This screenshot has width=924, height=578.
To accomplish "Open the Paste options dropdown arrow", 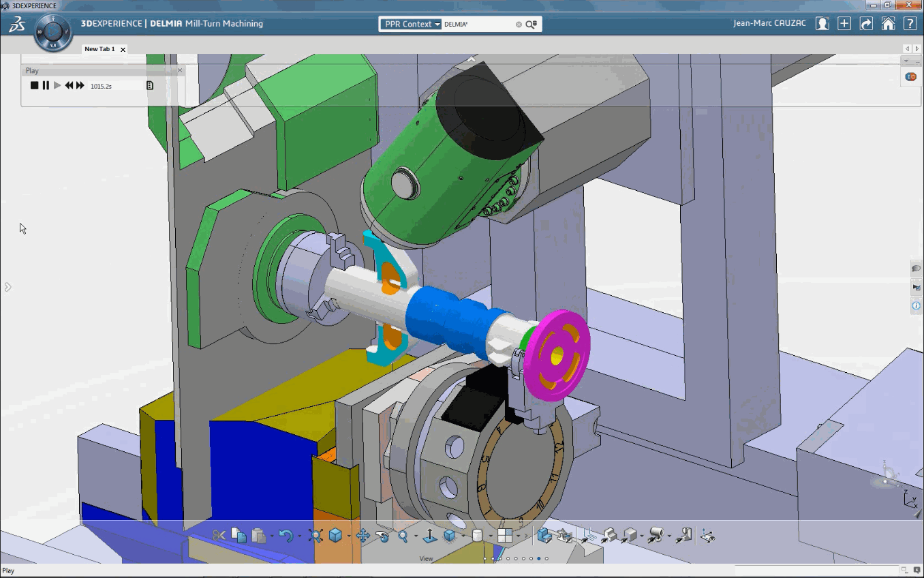I will [x=271, y=536].
